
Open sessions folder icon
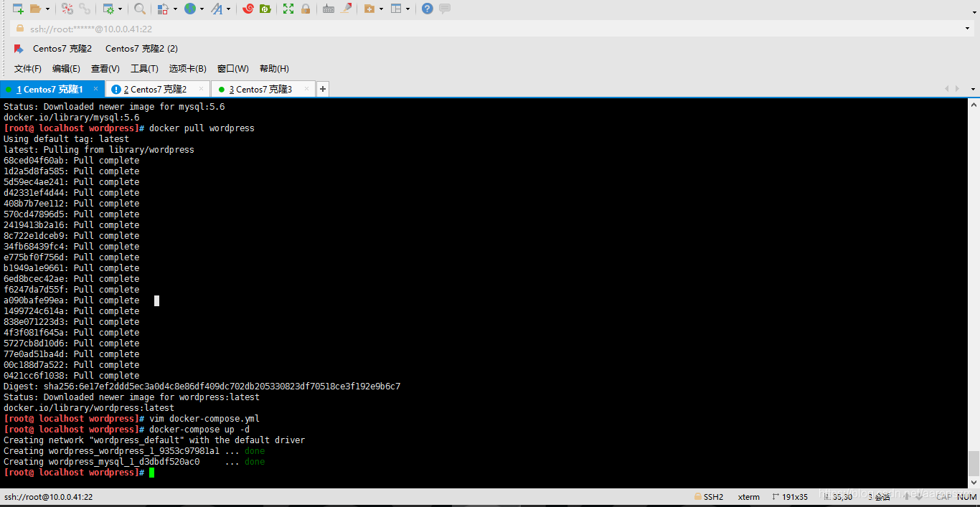coord(35,9)
